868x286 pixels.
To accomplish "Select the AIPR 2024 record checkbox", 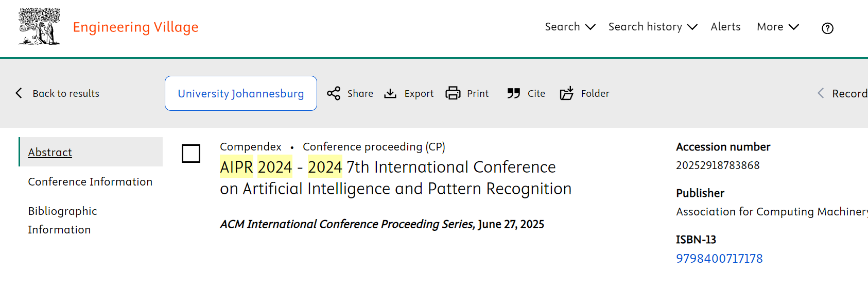I will [191, 154].
